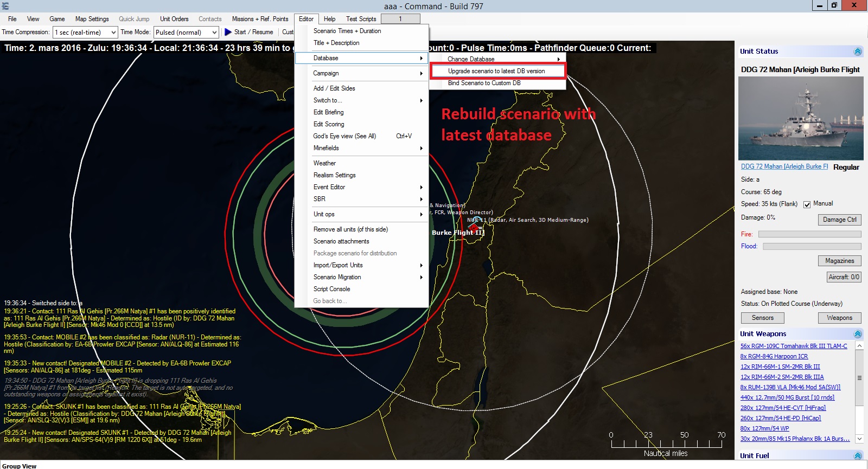
Task: Open the File menu
Action: 12,19
